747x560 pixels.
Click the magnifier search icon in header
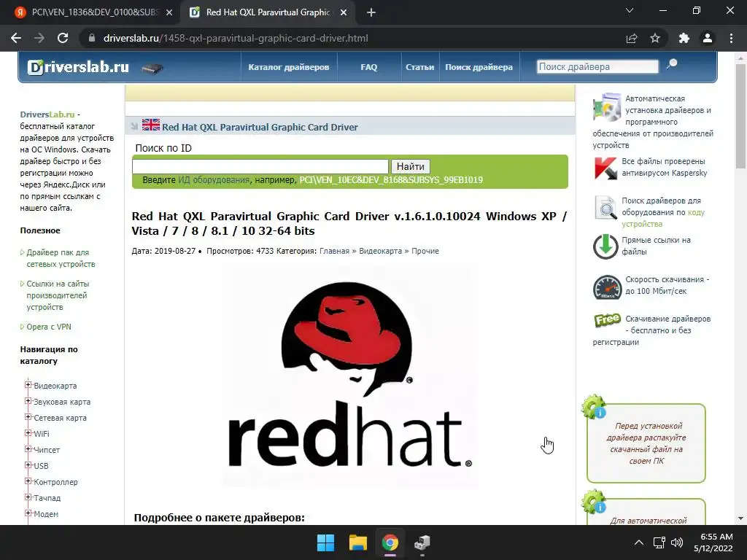coord(672,64)
